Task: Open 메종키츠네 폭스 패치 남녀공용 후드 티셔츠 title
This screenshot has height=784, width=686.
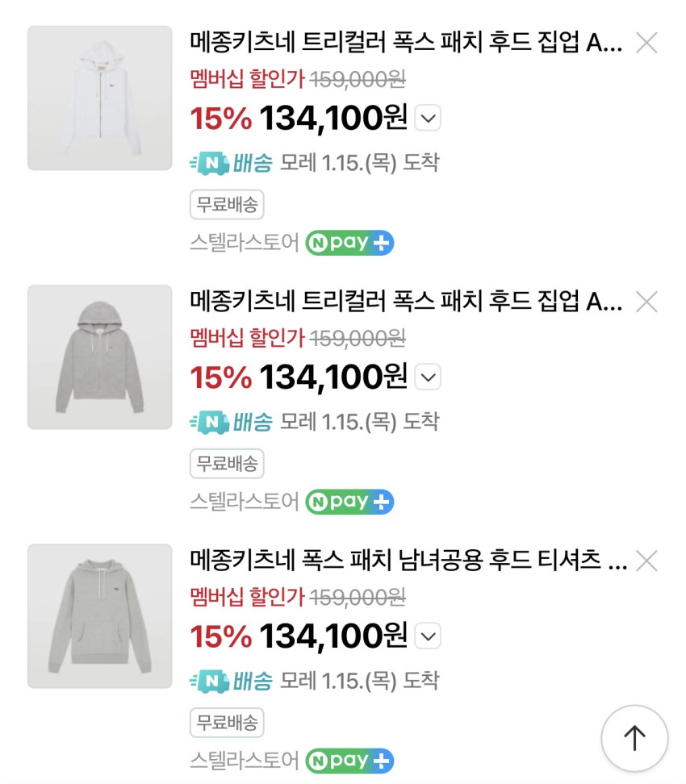Action: (408, 561)
